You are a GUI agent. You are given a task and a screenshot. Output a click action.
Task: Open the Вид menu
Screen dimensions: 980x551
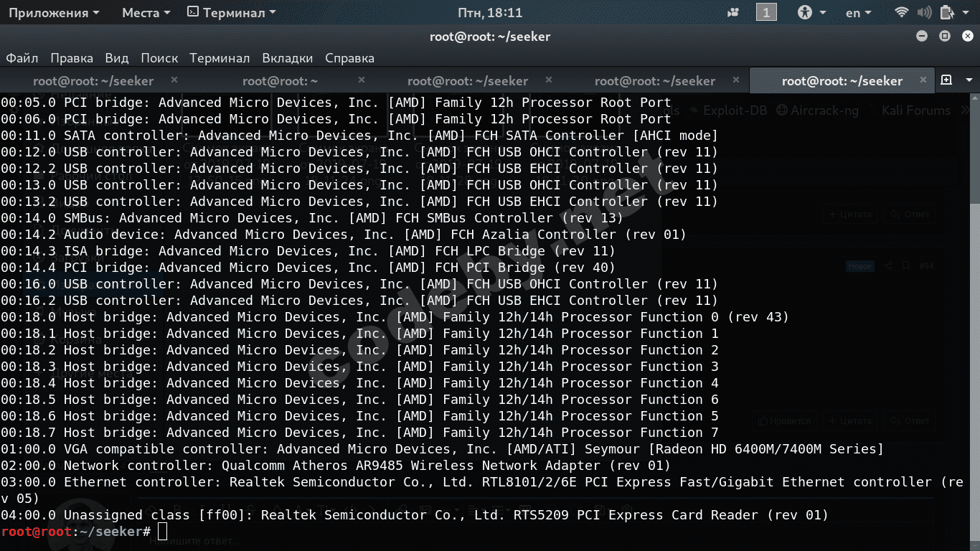[117, 58]
